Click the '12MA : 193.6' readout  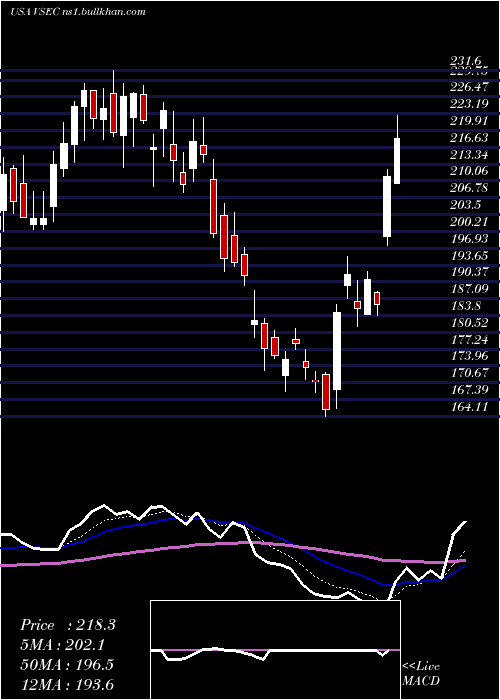[67, 684]
